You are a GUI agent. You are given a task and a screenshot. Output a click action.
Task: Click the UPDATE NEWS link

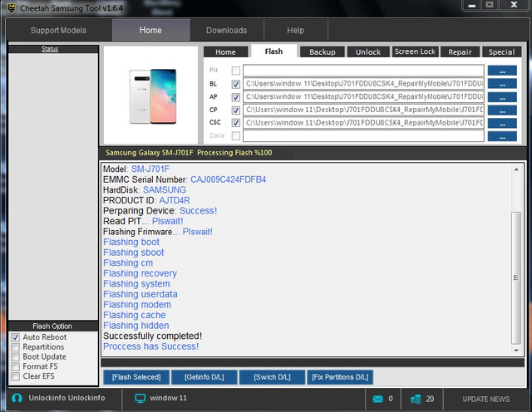coord(485,399)
